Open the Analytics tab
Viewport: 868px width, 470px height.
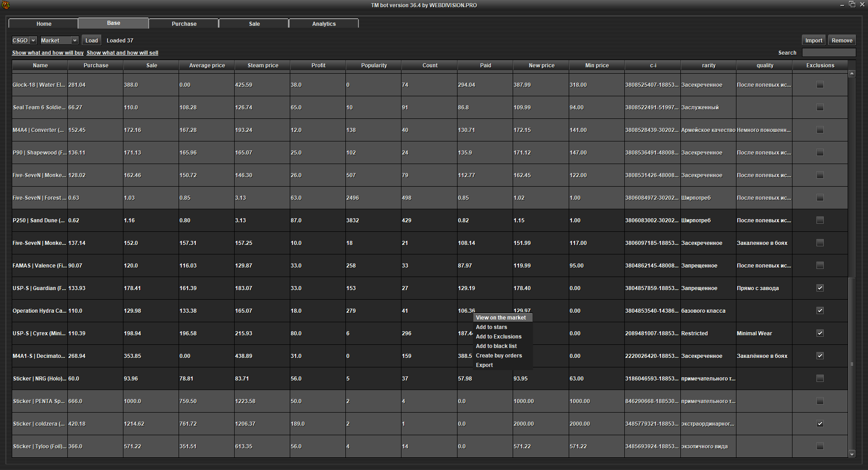point(324,24)
